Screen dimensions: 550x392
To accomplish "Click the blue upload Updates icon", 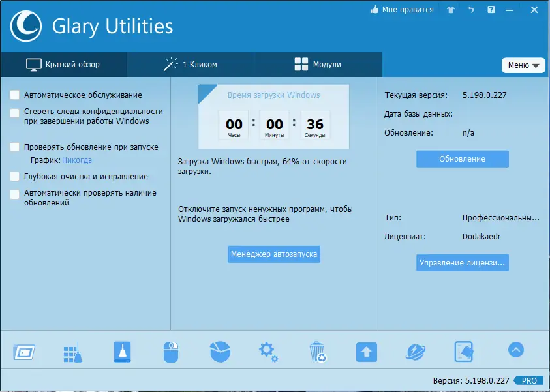I will 366,350.
